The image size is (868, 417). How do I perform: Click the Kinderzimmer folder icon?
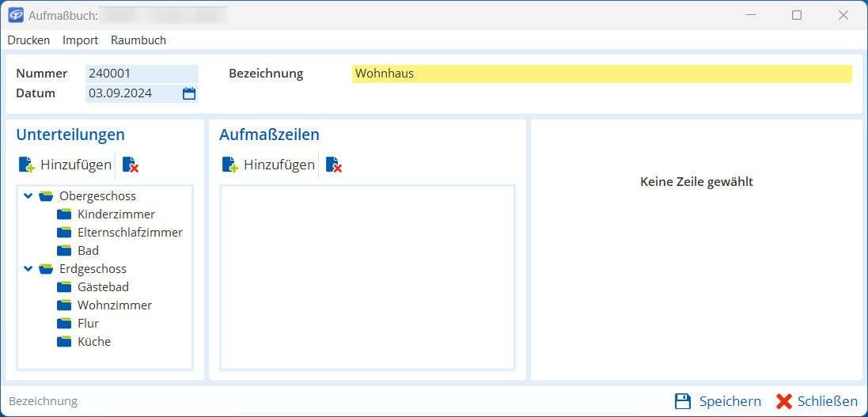pyautogui.click(x=64, y=214)
